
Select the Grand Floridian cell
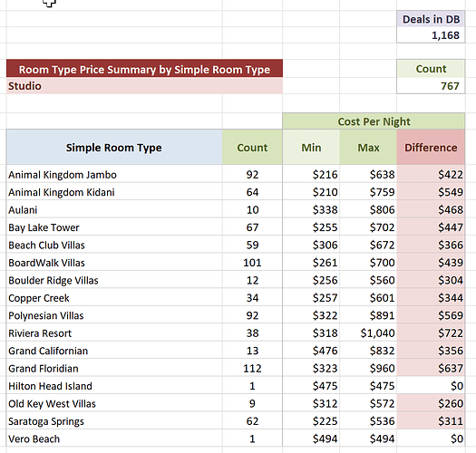(114, 368)
